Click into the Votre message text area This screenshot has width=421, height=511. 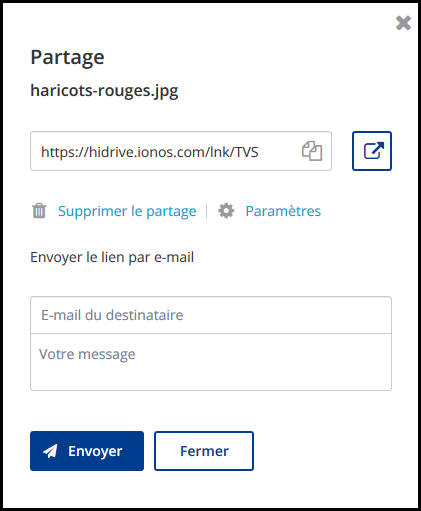click(x=211, y=362)
